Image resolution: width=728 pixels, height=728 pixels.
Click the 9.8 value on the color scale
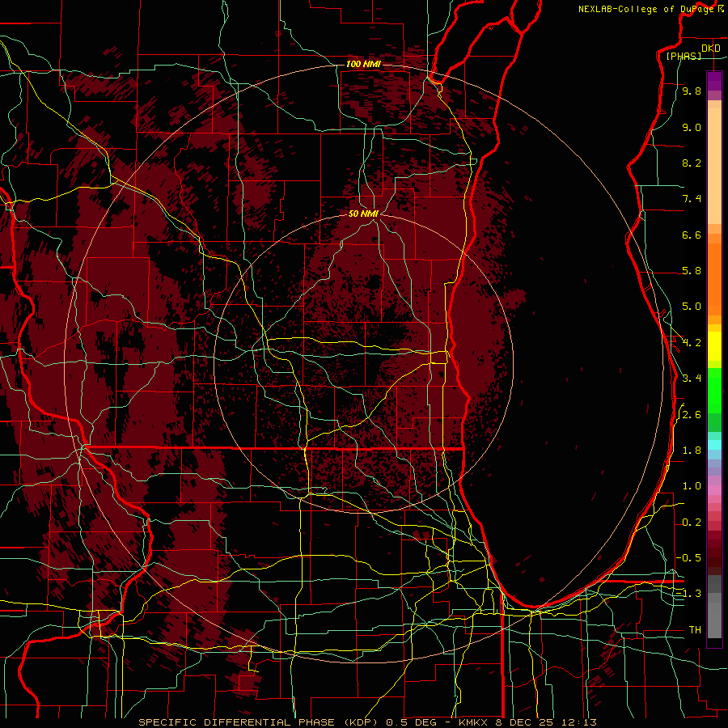pos(692,91)
